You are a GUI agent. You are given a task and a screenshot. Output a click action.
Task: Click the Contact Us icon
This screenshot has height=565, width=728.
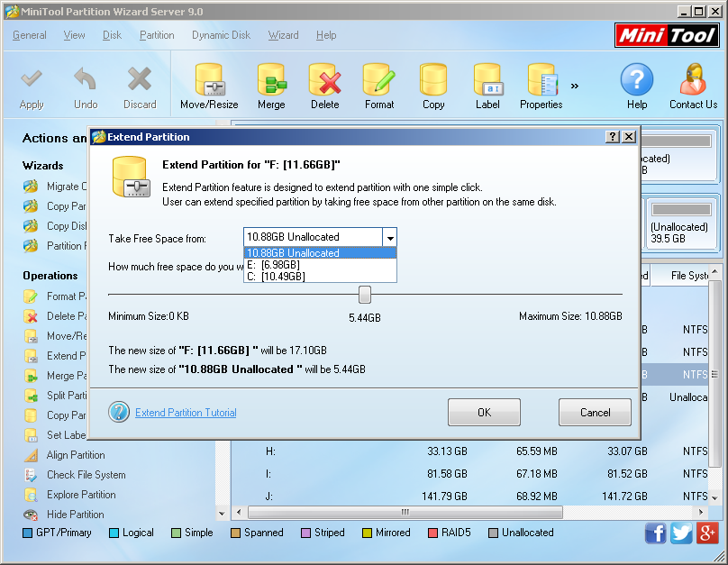(693, 79)
